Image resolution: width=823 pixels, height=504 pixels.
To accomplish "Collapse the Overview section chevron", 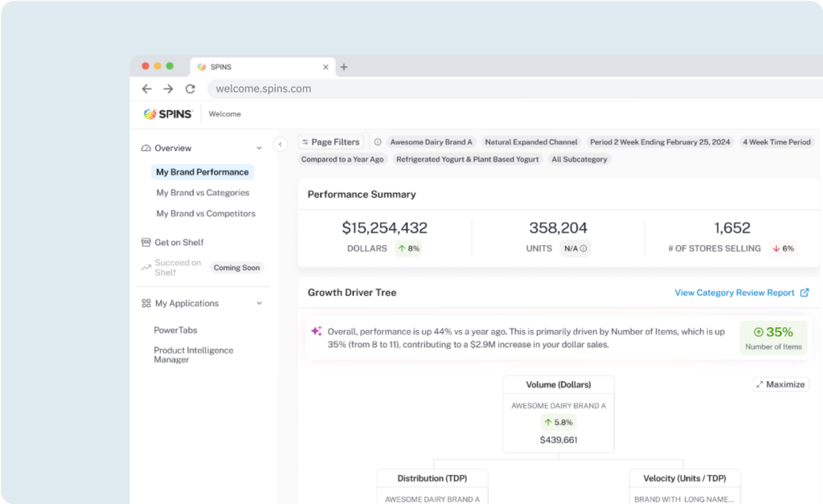I will pos(260,148).
